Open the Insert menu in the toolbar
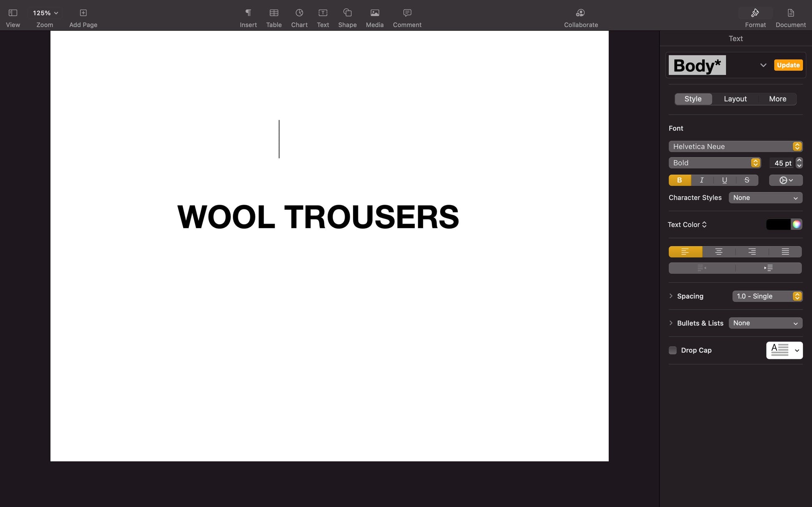 [248, 13]
